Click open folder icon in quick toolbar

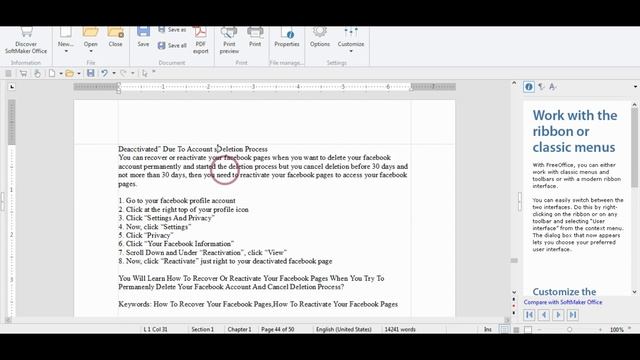pyautogui.click(x=70, y=73)
